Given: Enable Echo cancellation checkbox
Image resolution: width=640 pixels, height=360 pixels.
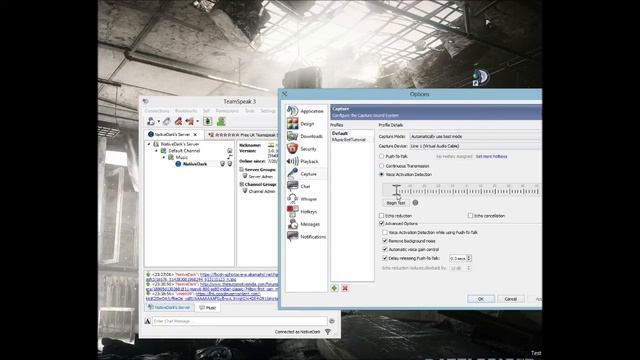Looking at the screenshot, I should click(x=470, y=216).
